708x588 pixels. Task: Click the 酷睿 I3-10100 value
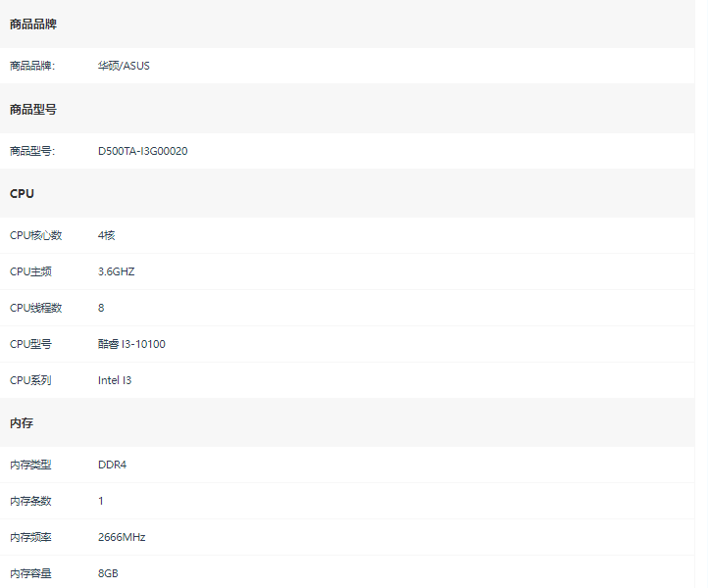click(x=131, y=344)
